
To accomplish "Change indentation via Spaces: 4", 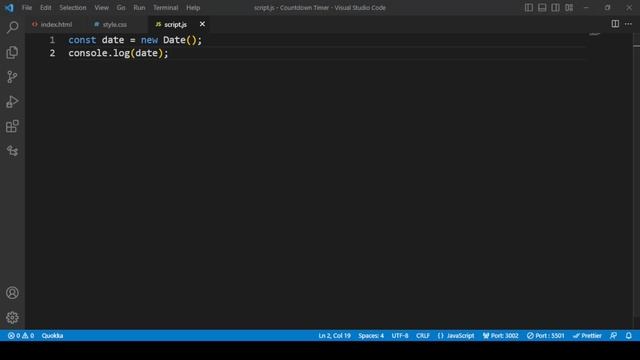I will pos(371,336).
